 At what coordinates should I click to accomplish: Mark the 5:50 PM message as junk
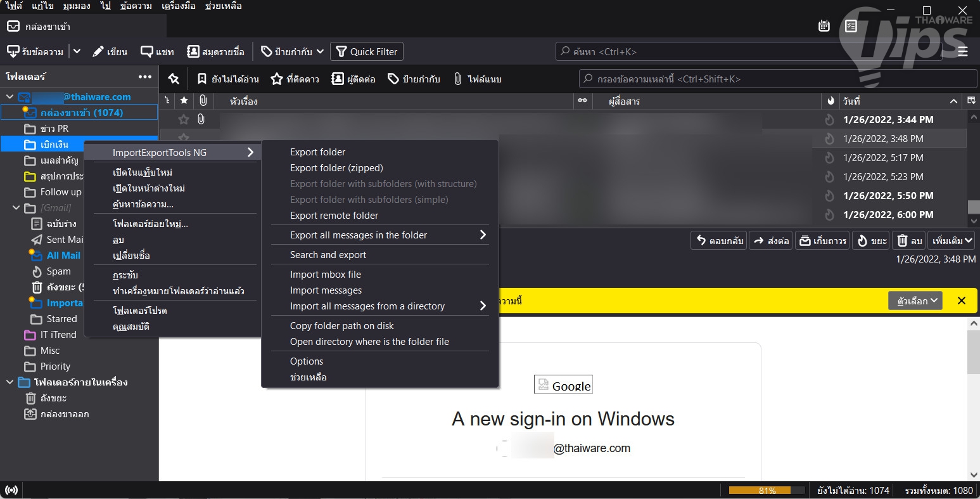[829, 195]
